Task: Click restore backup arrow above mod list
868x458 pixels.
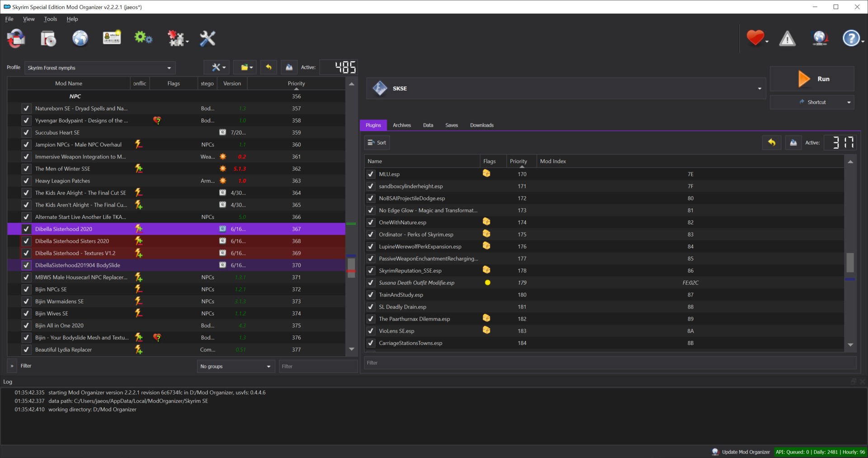Action: click(x=269, y=67)
